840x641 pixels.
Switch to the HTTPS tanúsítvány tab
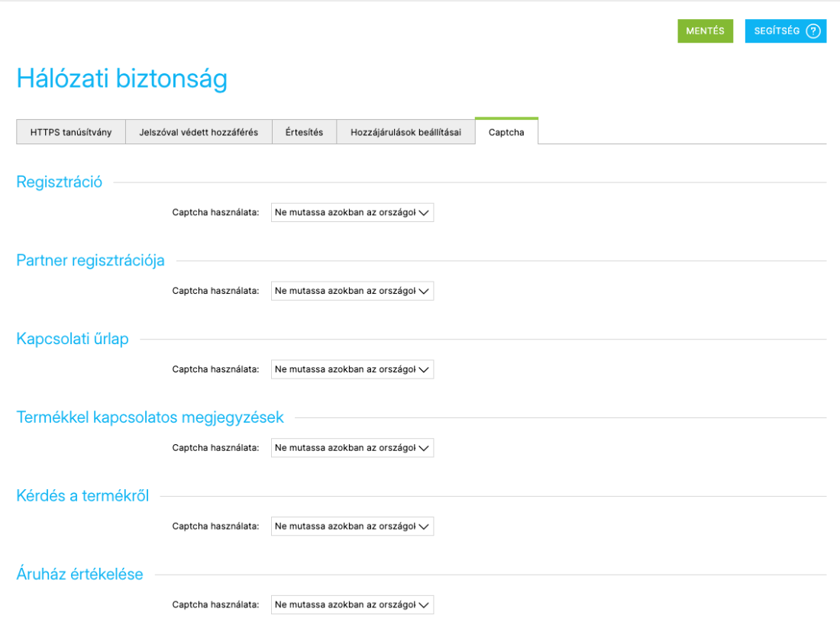pyautogui.click(x=71, y=132)
